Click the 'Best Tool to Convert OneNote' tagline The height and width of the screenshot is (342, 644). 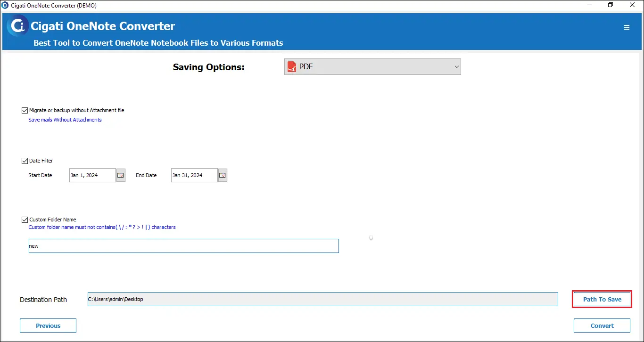[158, 43]
